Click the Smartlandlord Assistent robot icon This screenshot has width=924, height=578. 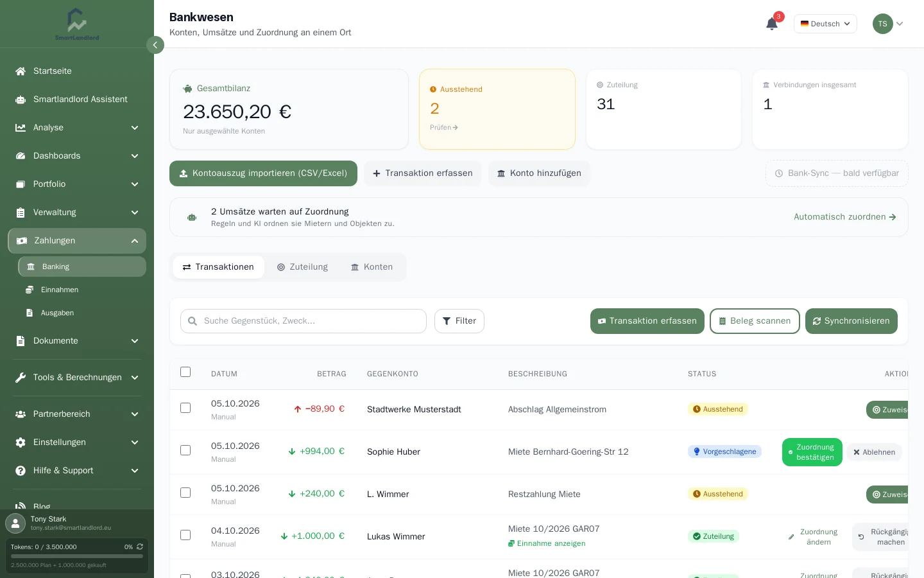pos(21,100)
